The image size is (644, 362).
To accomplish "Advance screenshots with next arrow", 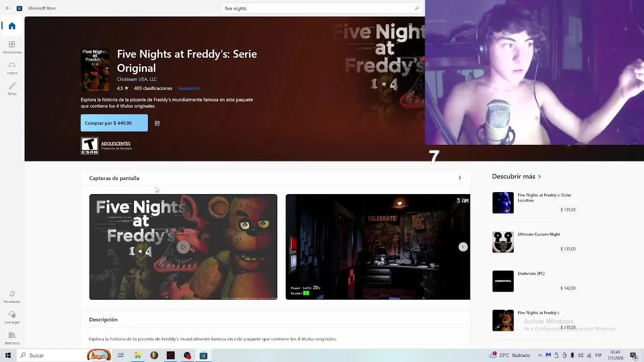I will 463,247.
